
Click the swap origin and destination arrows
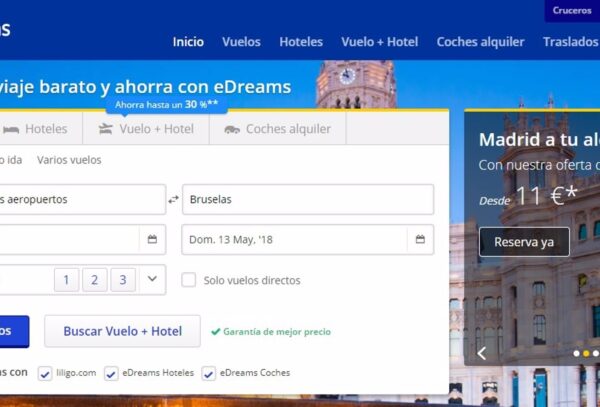[x=173, y=199]
